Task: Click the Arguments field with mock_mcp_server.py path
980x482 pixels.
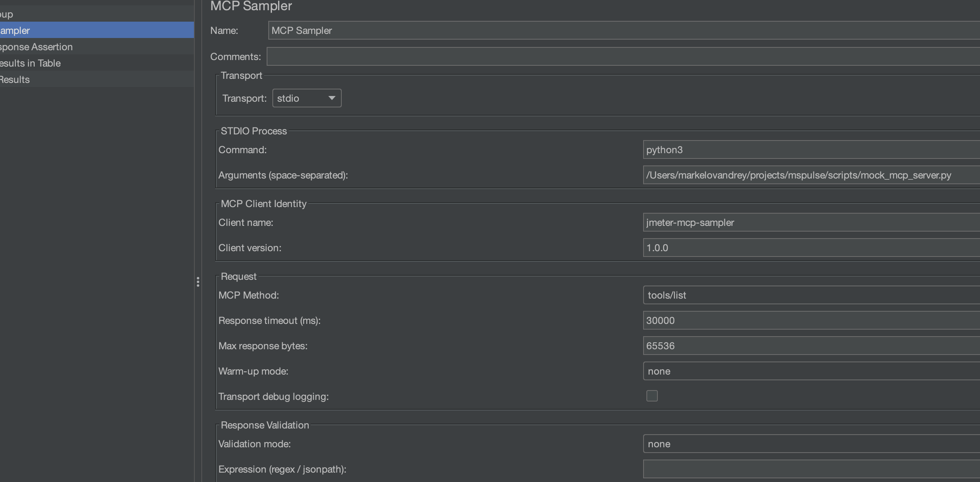Action: 811,175
